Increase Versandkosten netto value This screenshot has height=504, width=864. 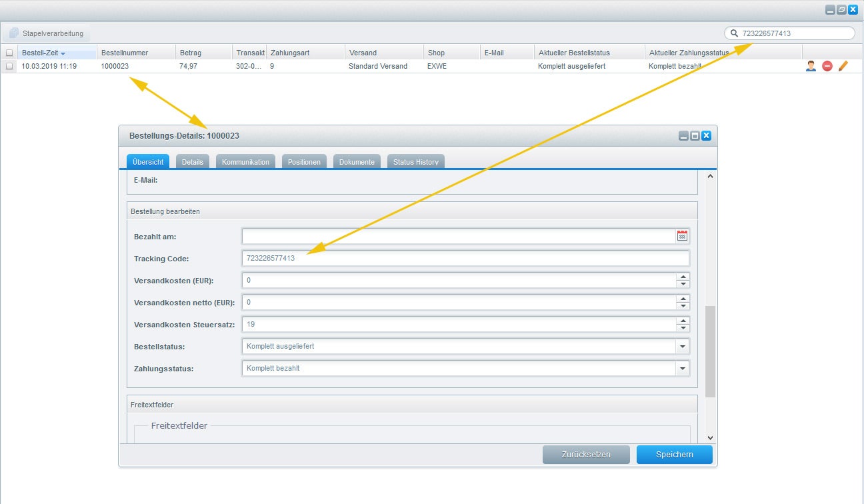click(x=683, y=299)
